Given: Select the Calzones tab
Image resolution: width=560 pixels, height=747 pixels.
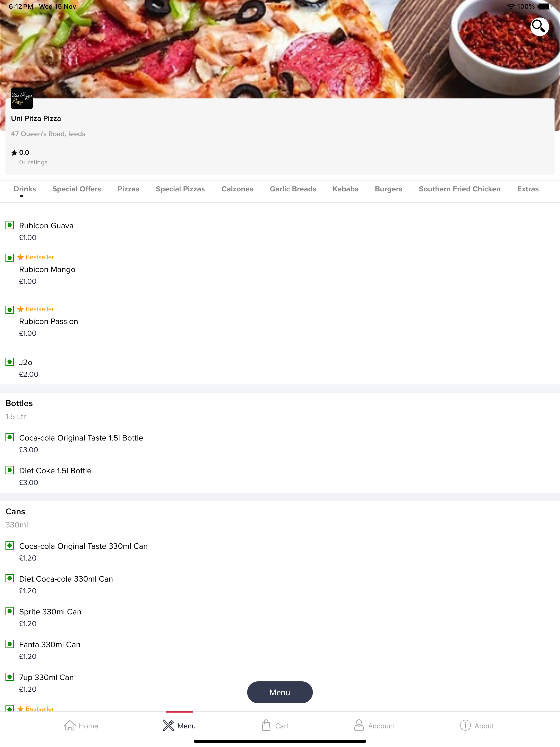Looking at the screenshot, I should click(237, 189).
